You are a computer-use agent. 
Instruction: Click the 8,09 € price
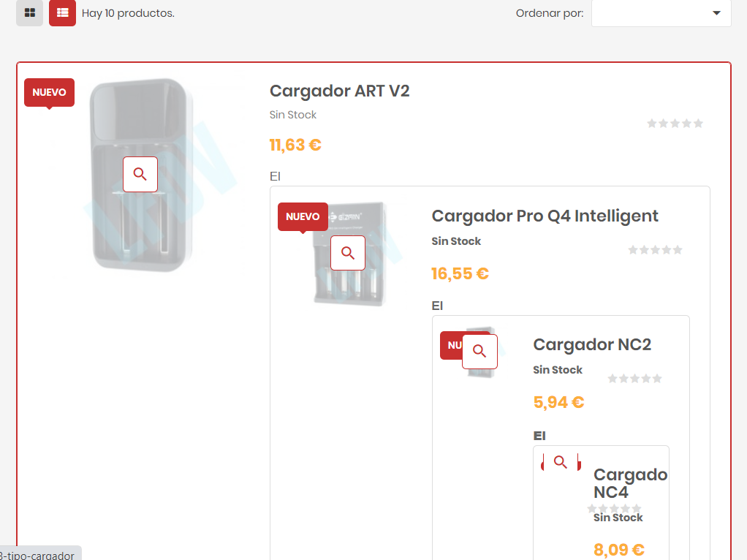[x=619, y=550]
